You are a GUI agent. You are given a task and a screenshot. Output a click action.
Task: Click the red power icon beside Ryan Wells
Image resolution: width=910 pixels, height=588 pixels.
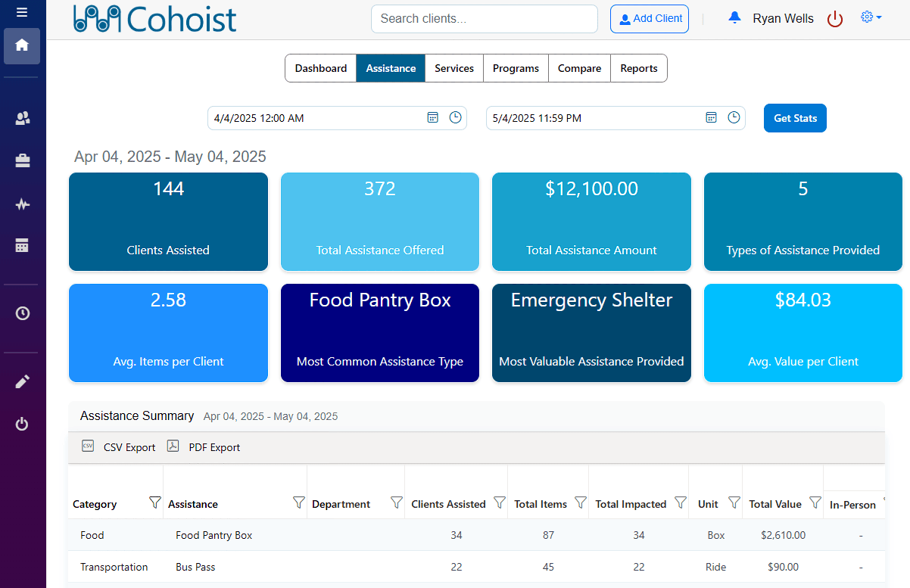coord(834,19)
